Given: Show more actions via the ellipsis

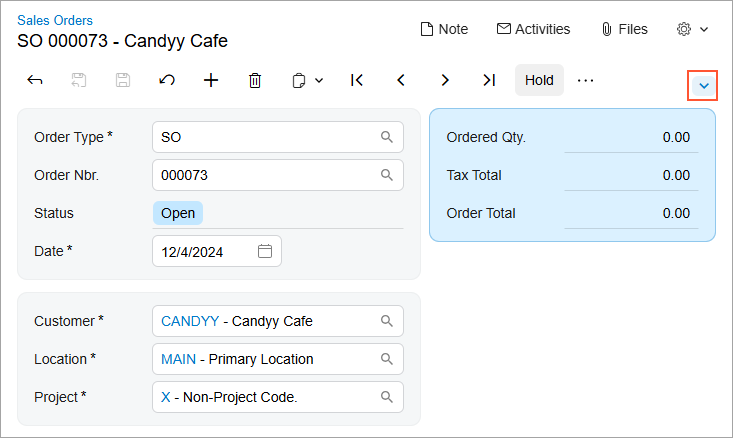Looking at the screenshot, I should click(586, 81).
